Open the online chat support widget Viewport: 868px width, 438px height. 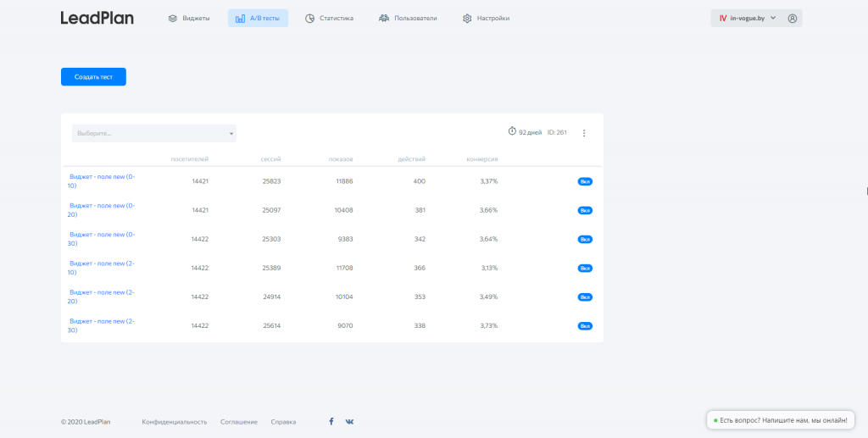(x=780, y=420)
